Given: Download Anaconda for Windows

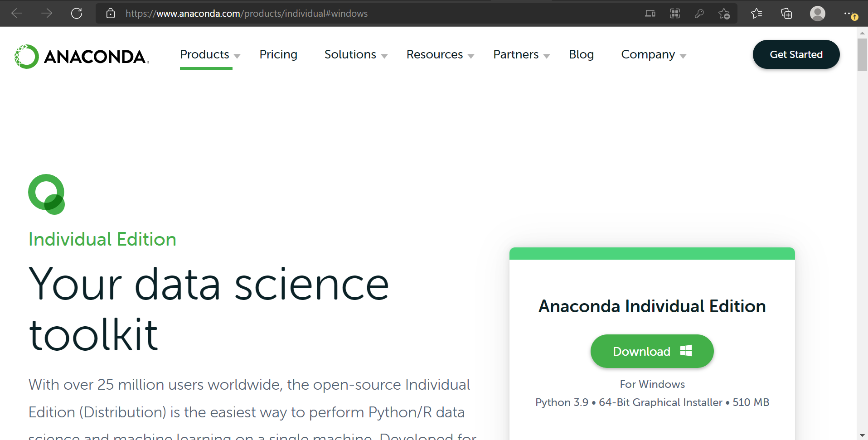Looking at the screenshot, I should click(652, 351).
